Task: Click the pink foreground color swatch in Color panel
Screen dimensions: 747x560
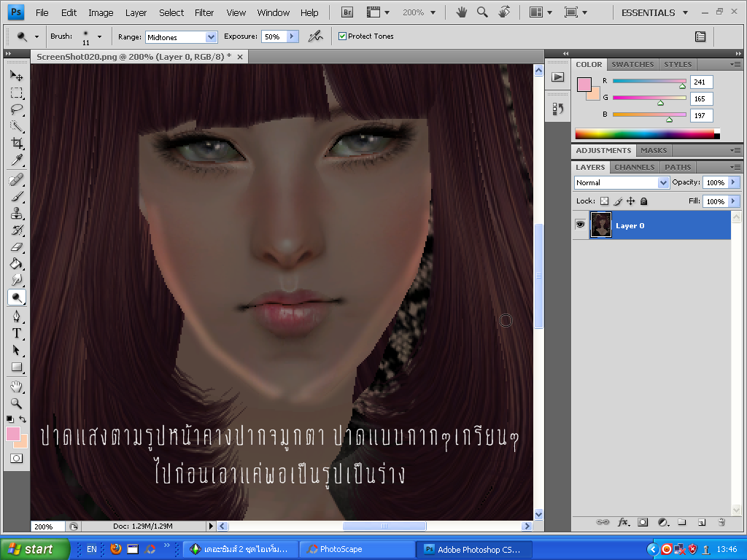Action: pos(584,85)
